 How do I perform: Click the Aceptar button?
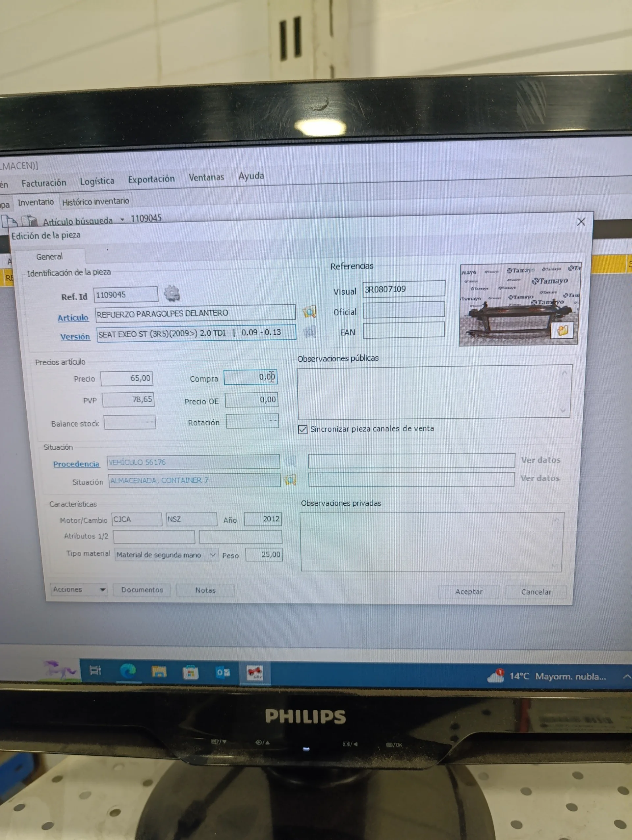(x=468, y=592)
